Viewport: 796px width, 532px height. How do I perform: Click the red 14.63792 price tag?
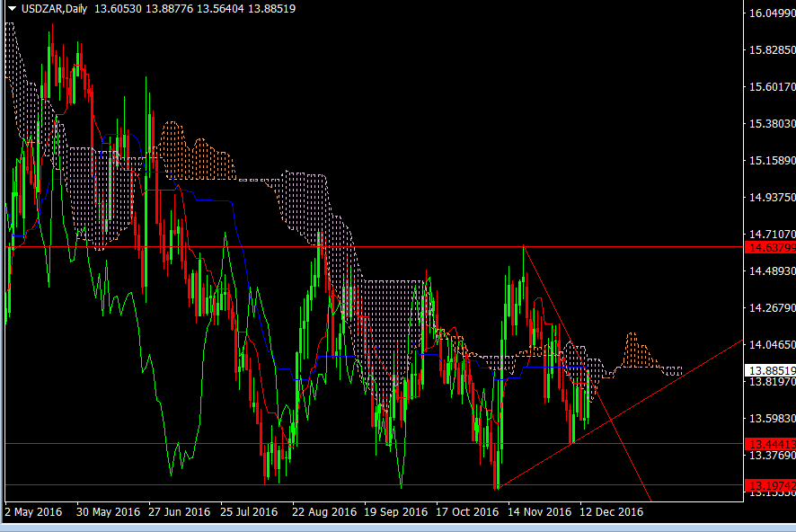coord(771,247)
